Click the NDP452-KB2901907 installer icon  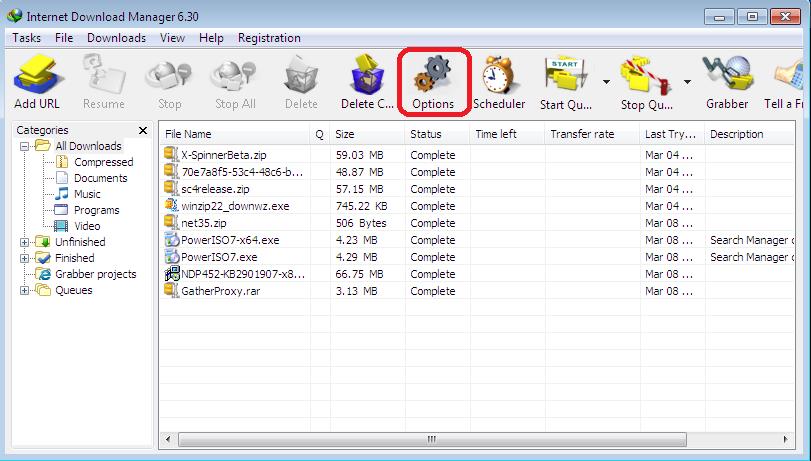click(172, 274)
